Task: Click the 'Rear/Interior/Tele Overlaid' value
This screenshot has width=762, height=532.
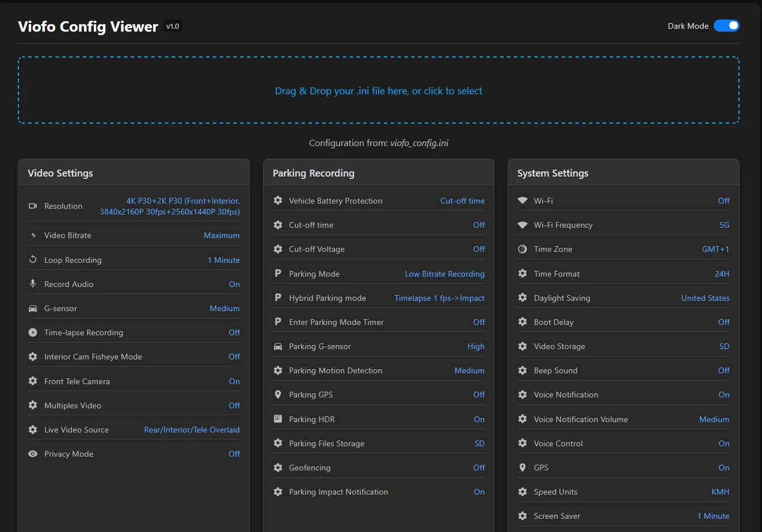Action: pos(192,430)
